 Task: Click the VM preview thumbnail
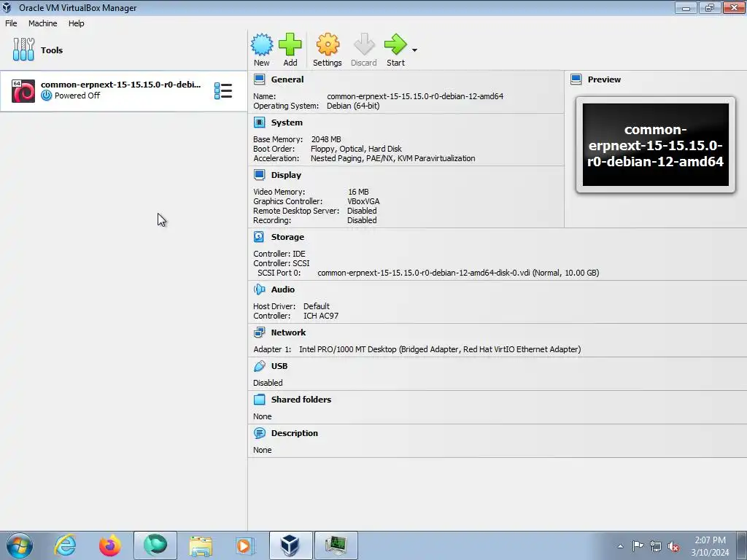[656, 145]
